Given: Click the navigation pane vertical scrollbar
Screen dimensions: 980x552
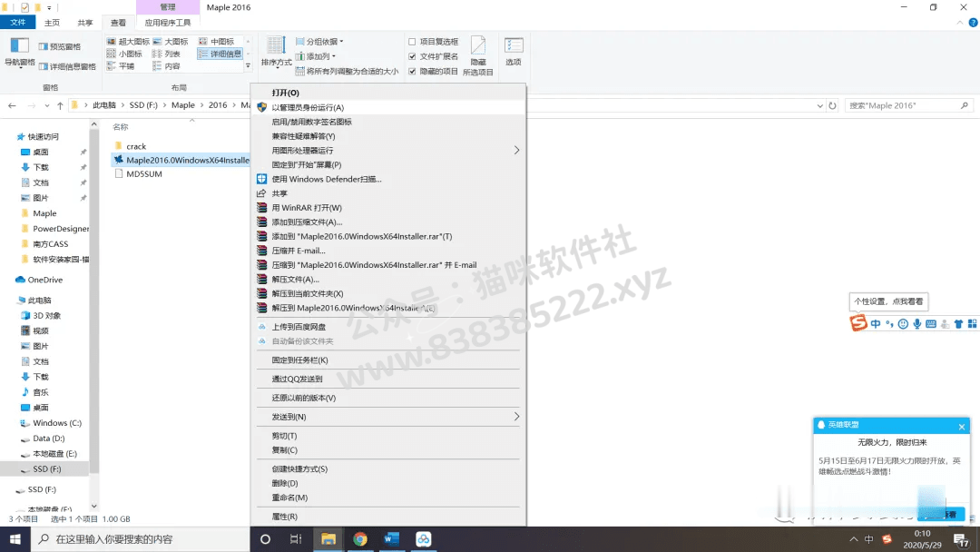Looking at the screenshot, I should (x=93, y=301).
